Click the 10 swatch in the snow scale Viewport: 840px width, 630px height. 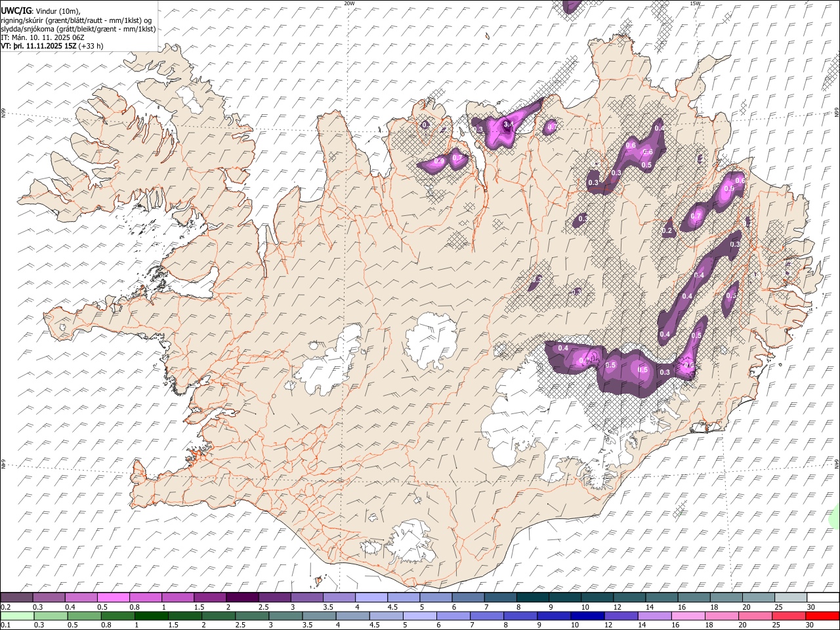pos(597,598)
